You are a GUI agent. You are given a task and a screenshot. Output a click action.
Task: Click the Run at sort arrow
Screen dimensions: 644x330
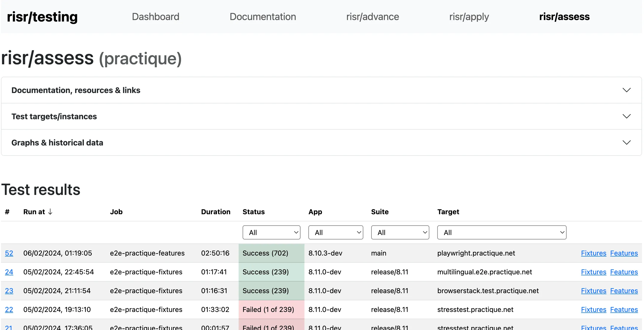tap(50, 212)
